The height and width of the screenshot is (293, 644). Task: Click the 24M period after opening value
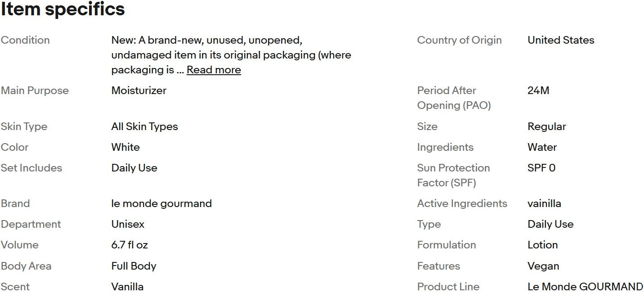[538, 90]
